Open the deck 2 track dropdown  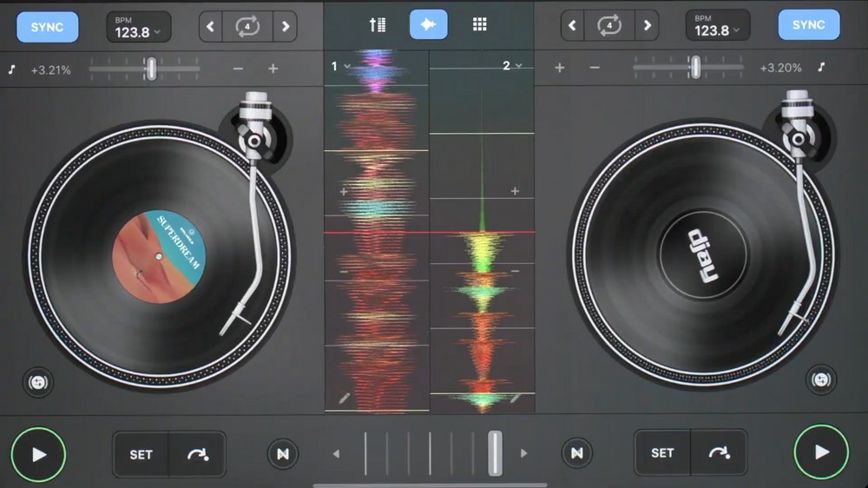512,66
